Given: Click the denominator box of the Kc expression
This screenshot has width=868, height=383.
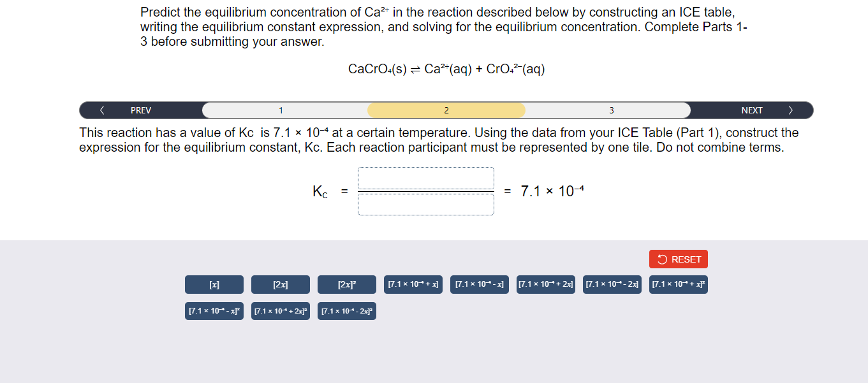Looking at the screenshot, I should tap(426, 204).
